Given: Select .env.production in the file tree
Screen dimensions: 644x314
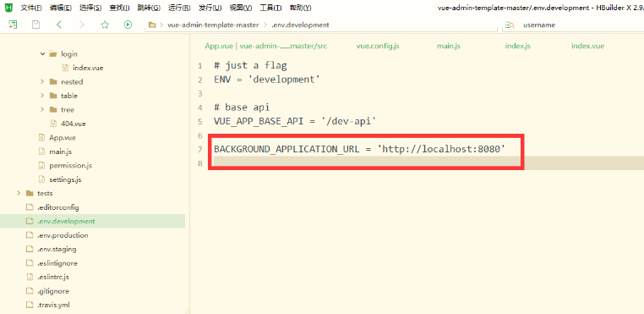Looking at the screenshot, I should [x=63, y=235].
